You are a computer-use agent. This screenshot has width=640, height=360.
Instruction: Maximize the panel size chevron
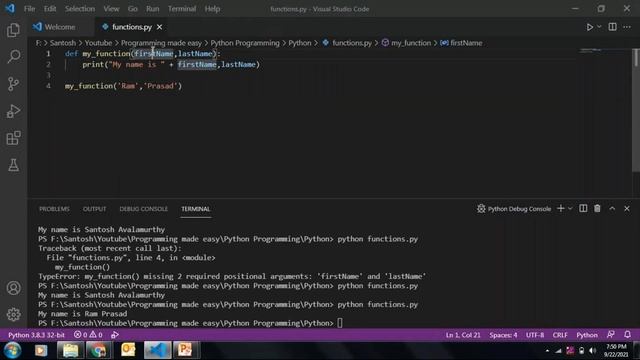[x=612, y=209]
